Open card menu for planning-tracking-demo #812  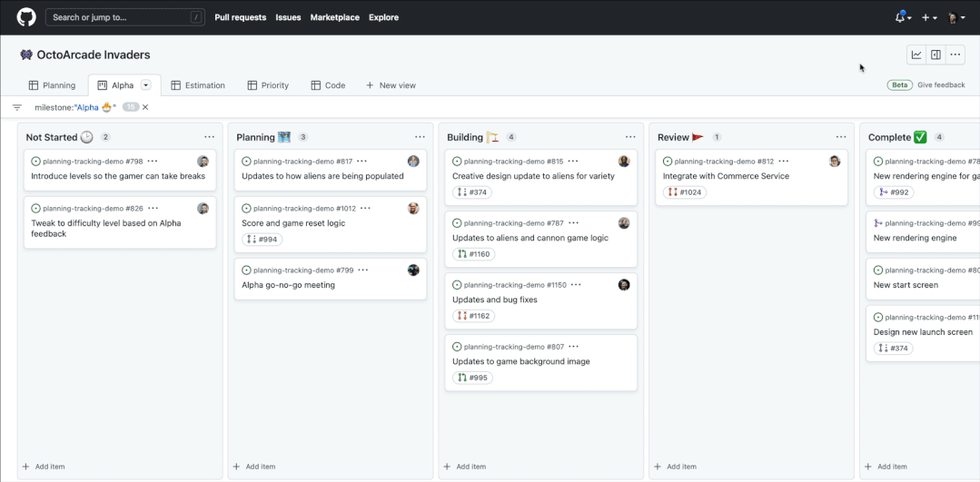pyautogui.click(x=784, y=161)
